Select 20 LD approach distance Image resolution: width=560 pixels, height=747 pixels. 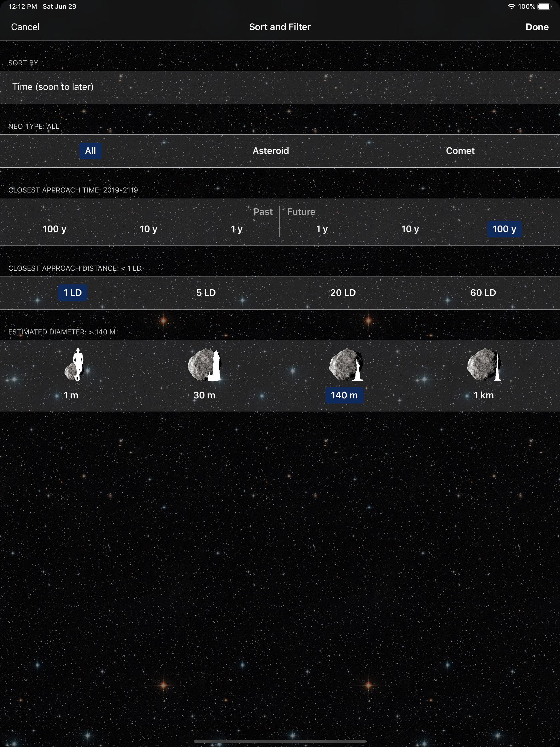pos(343,293)
